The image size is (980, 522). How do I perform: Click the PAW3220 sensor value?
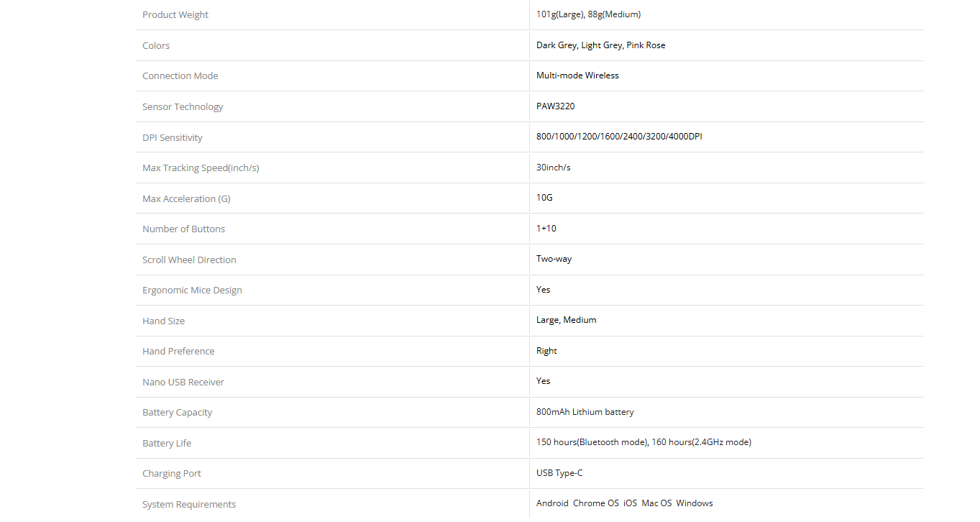pyautogui.click(x=555, y=106)
